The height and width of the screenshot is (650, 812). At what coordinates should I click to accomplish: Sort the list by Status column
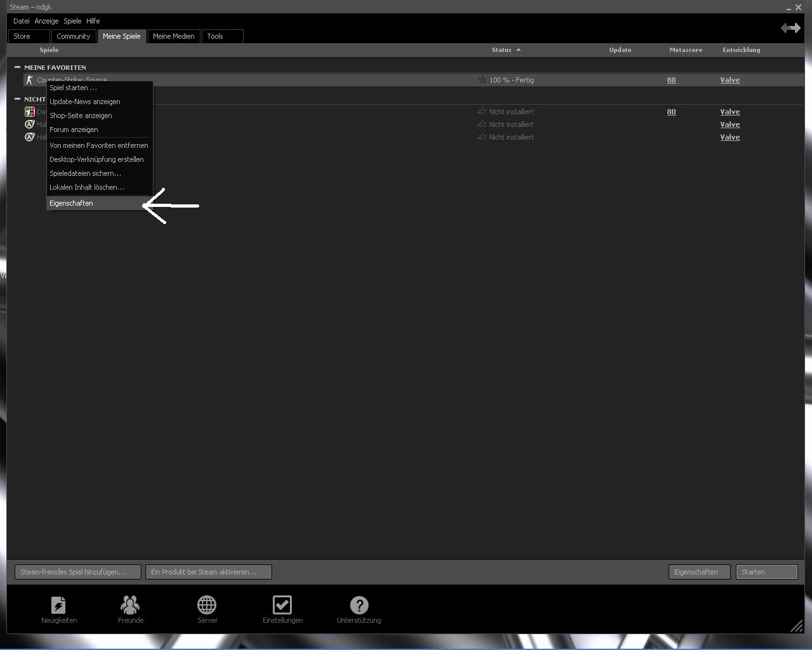(501, 50)
